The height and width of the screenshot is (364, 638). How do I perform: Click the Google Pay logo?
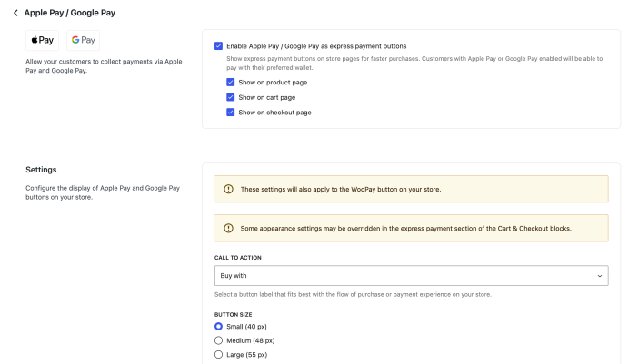pyautogui.click(x=83, y=40)
